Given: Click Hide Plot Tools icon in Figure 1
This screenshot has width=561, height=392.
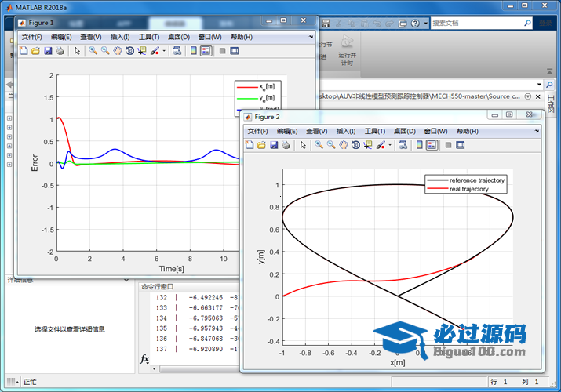Looking at the screenshot, I should click(x=222, y=51).
